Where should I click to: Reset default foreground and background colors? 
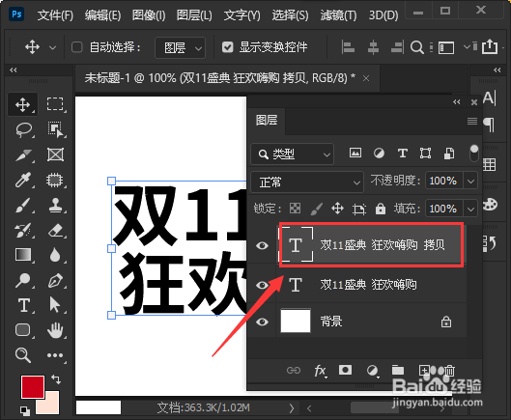pos(25,411)
